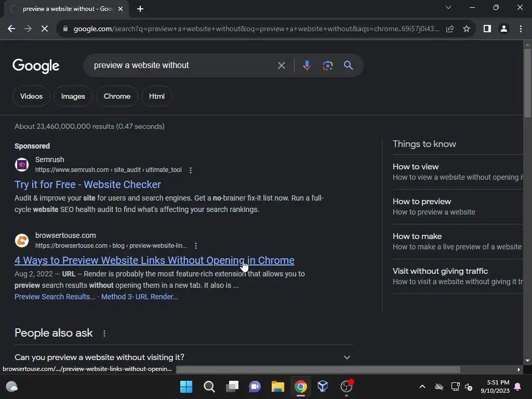Search by image with Google Lens

pyautogui.click(x=327, y=65)
